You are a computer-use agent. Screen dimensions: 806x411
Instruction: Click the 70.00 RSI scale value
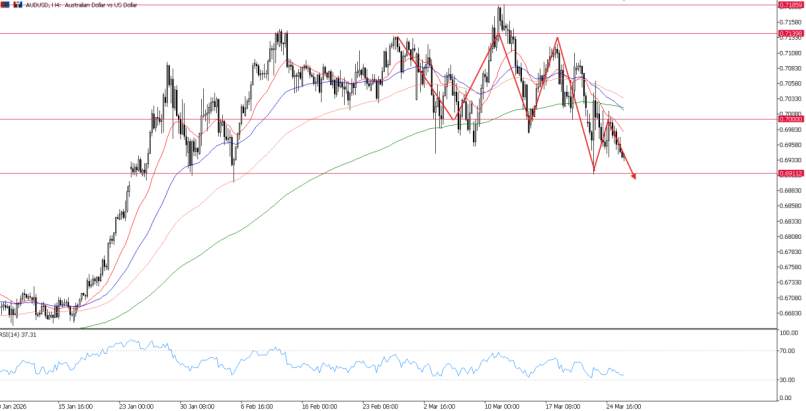coord(787,351)
